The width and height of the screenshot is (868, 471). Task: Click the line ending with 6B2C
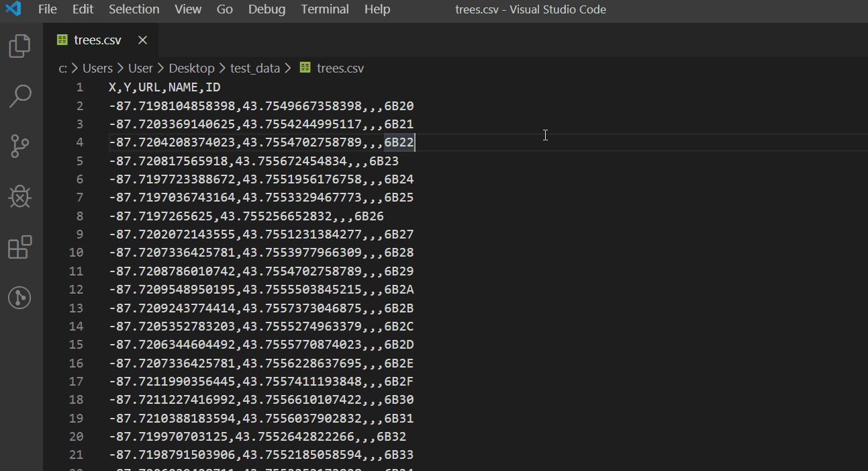(x=261, y=326)
